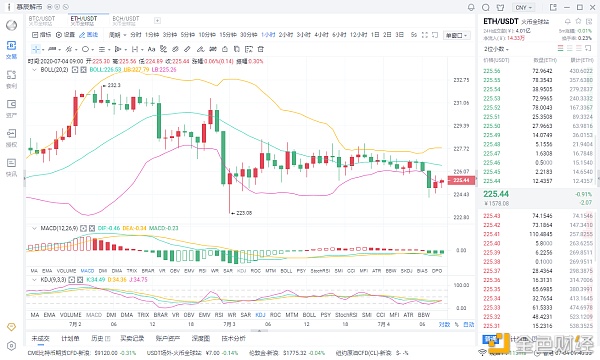Set price alert bell for ETH/USDT
Screen dimensions: 600x360
(x=568, y=21)
